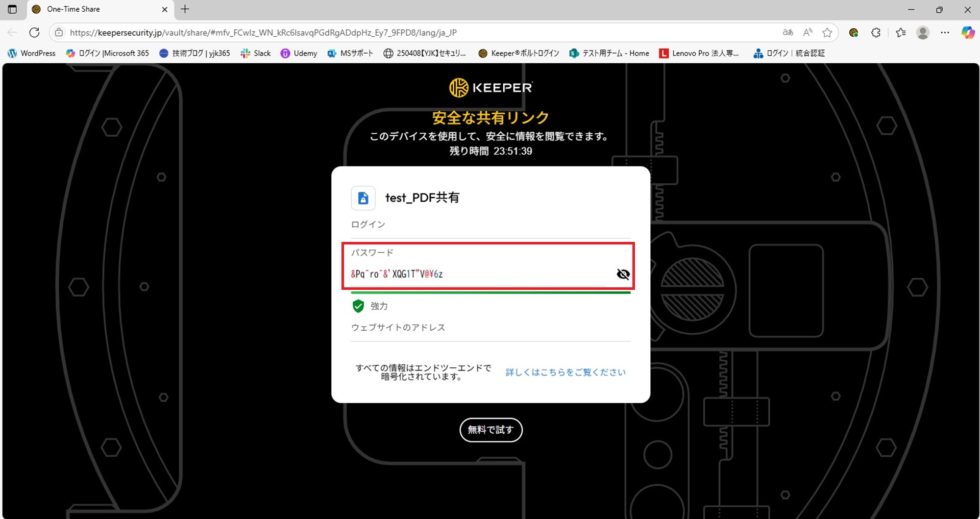Image resolution: width=980 pixels, height=519 pixels.
Task: Open the translate page icon
Action: click(788, 33)
